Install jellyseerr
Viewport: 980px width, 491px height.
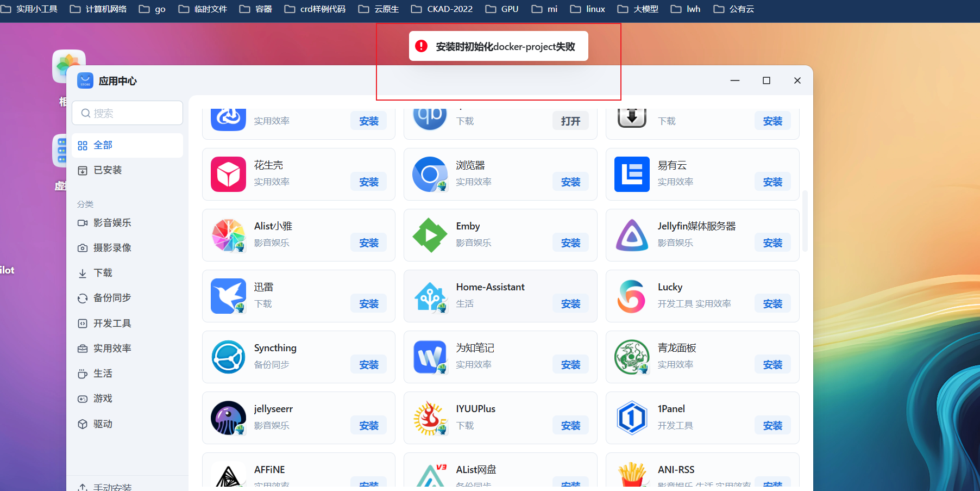point(369,426)
